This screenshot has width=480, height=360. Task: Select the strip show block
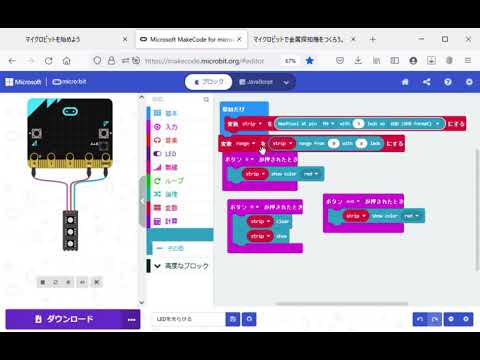pyautogui.click(x=282, y=236)
